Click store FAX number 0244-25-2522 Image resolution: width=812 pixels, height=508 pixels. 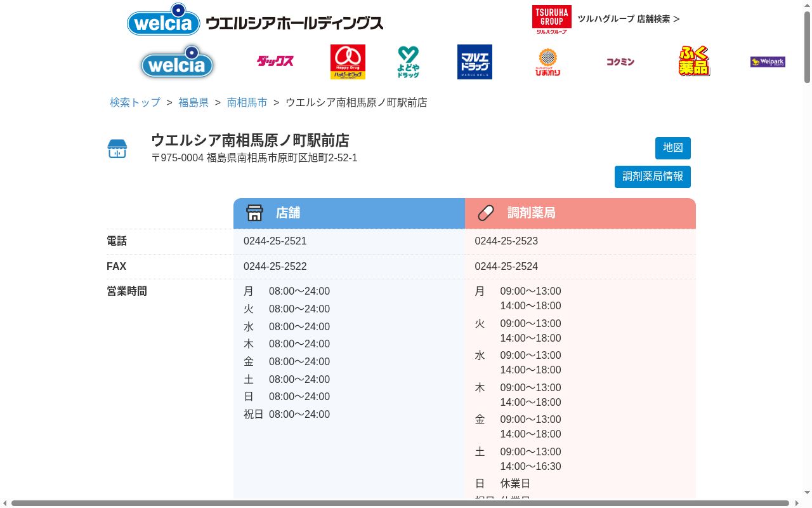coord(275,267)
